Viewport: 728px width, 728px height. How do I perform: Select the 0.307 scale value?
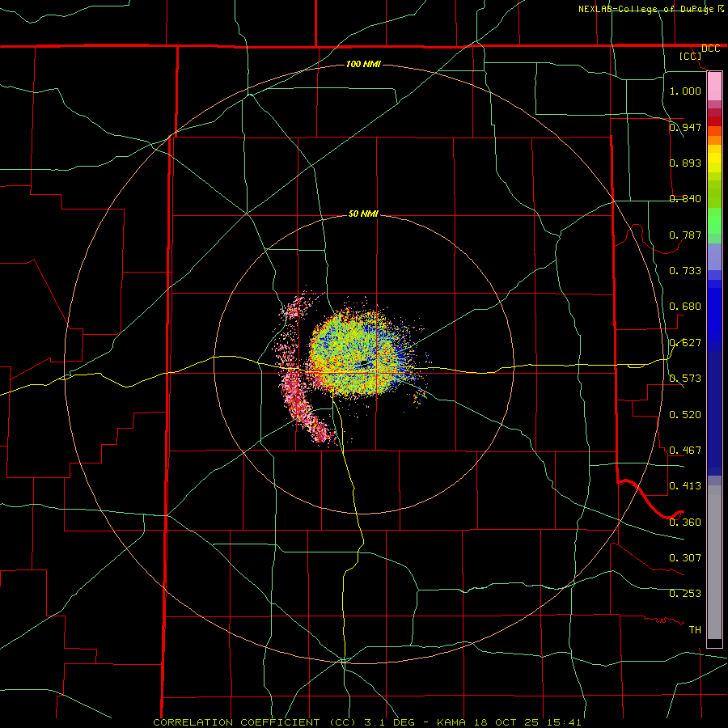685,558
